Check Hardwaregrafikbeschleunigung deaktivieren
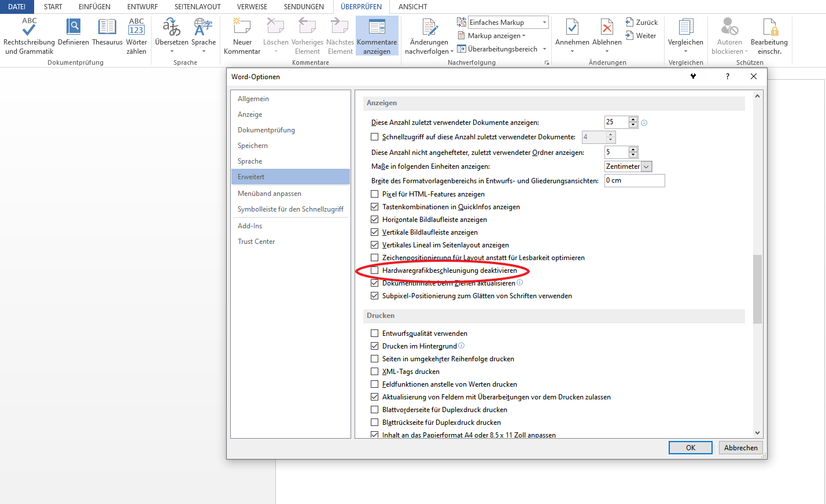 click(375, 270)
